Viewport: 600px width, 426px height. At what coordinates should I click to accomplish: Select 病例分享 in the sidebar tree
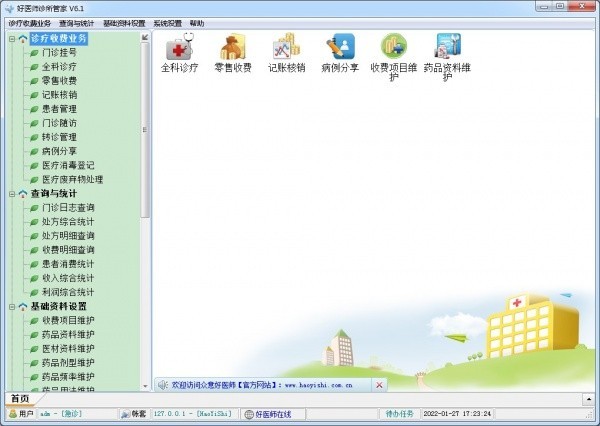coord(59,152)
